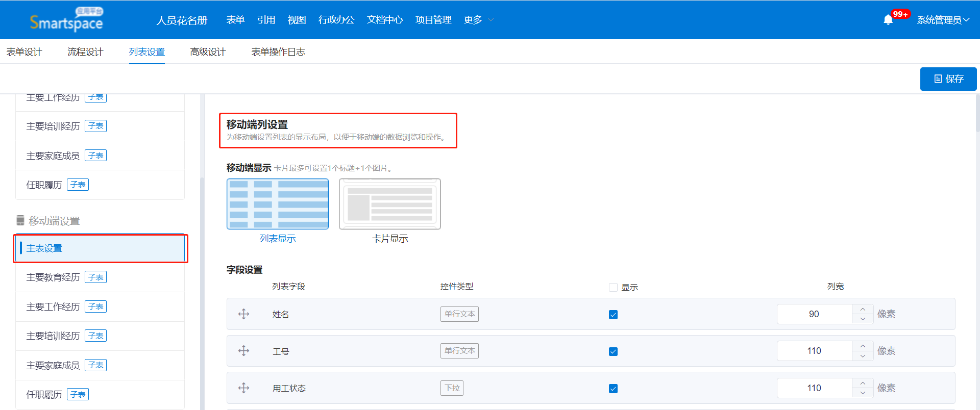Select 主表设置 under 移动端设置
Viewport: 980px width, 410px height.
[x=100, y=248]
